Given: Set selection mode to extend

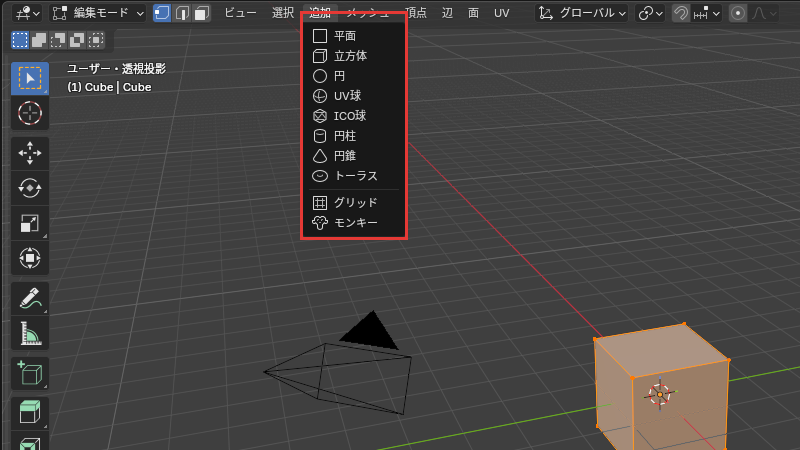Looking at the screenshot, I should [x=39, y=40].
